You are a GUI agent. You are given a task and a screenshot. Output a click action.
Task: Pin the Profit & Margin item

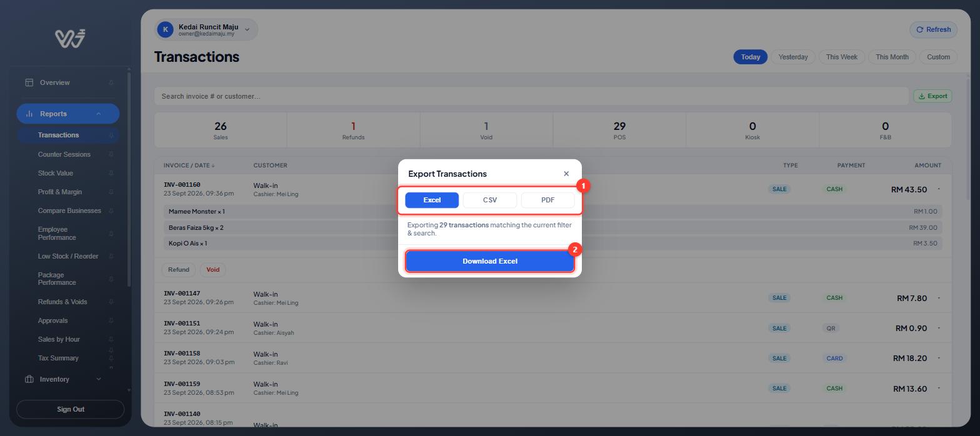coord(111,192)
